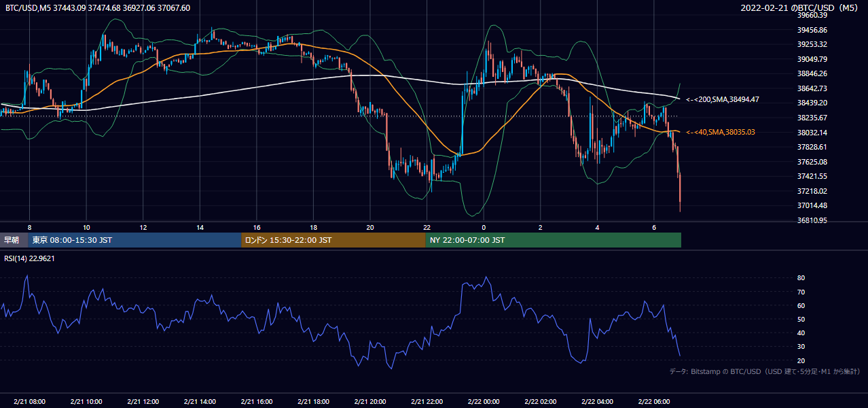Click RSI axis level 80
Screen dimensions: 868x408
pos(801,278)
